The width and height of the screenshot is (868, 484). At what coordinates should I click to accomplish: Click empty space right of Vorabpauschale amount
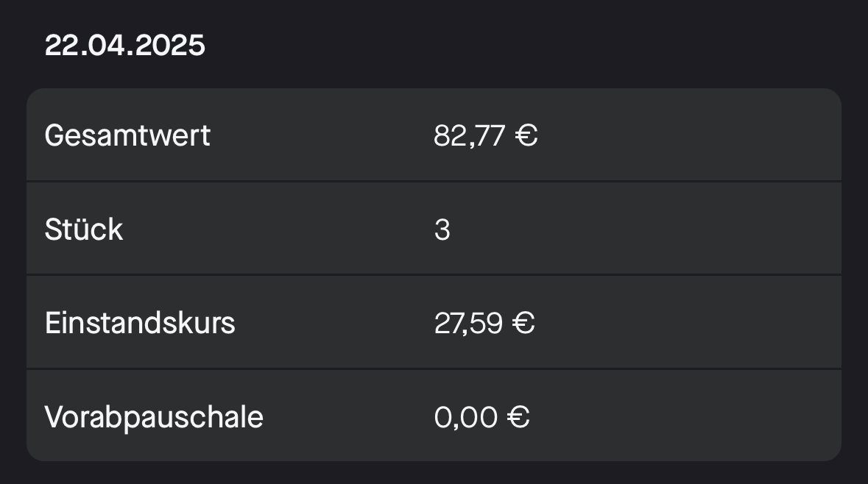coord(685,416)
